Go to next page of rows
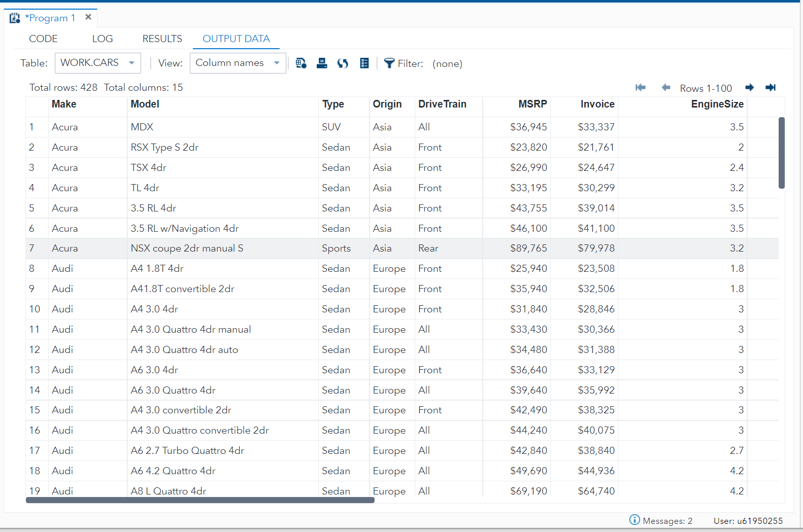The width and height of the screenshot is (803, 532). tap(750, 88)
